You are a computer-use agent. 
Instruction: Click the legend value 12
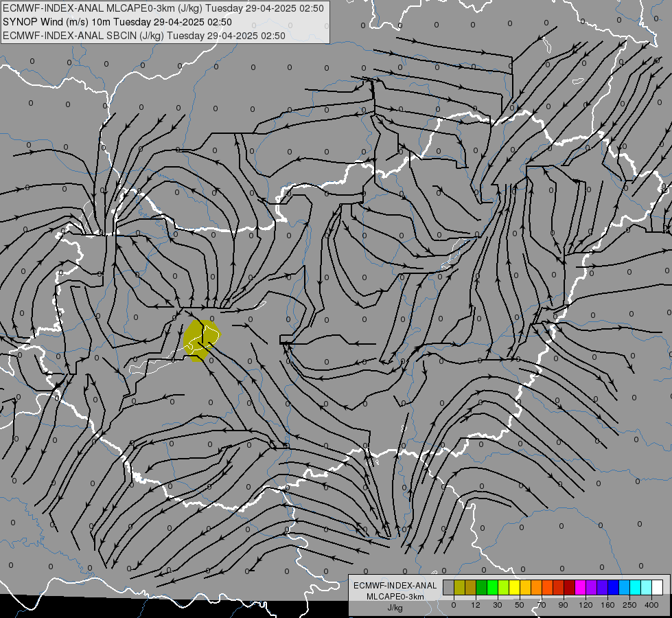point(476,605)
